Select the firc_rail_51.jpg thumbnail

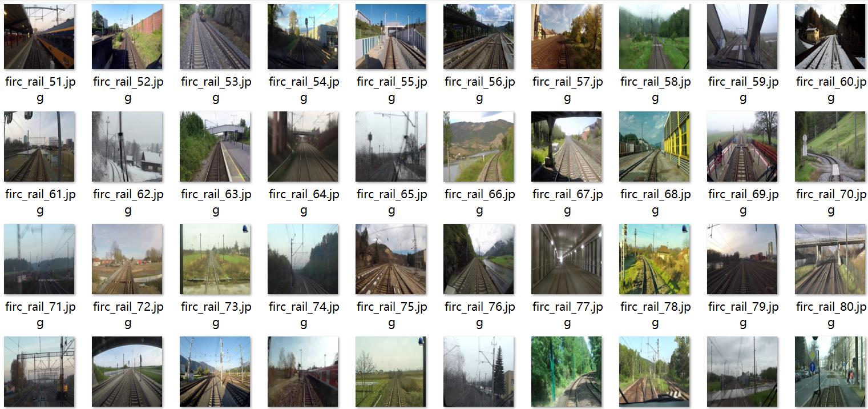tap(39, 37)
